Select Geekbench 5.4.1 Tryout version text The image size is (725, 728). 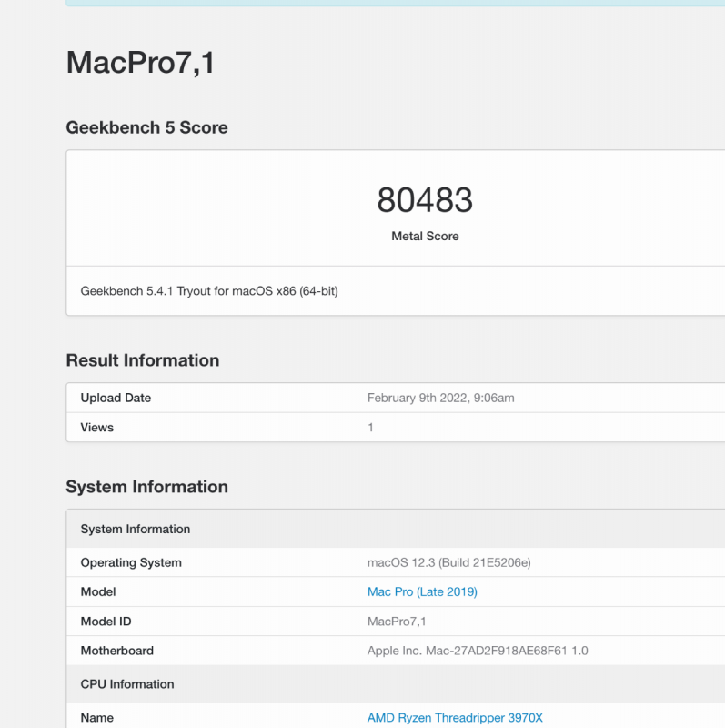click(209, 291)
